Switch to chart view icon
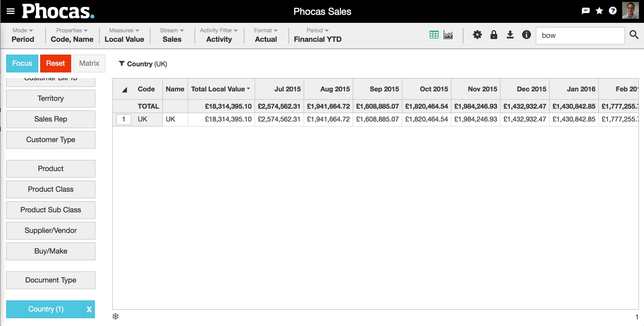Viewport: 644px width, 326px height. click(448, 35)
